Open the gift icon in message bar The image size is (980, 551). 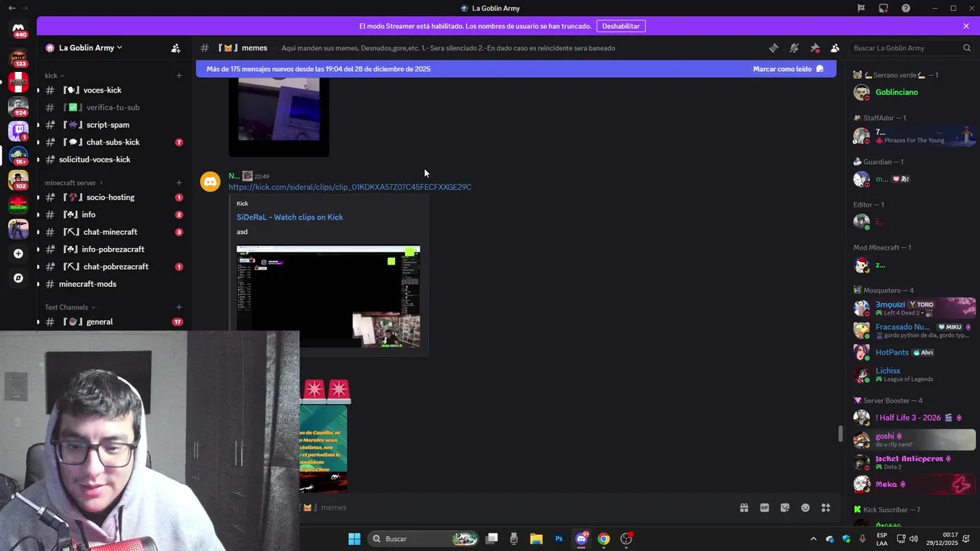click(743, 507)
